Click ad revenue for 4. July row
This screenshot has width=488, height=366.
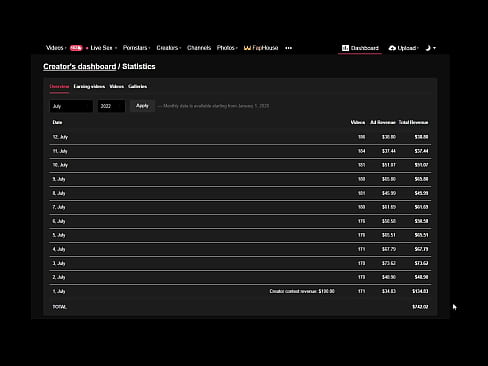389,249
